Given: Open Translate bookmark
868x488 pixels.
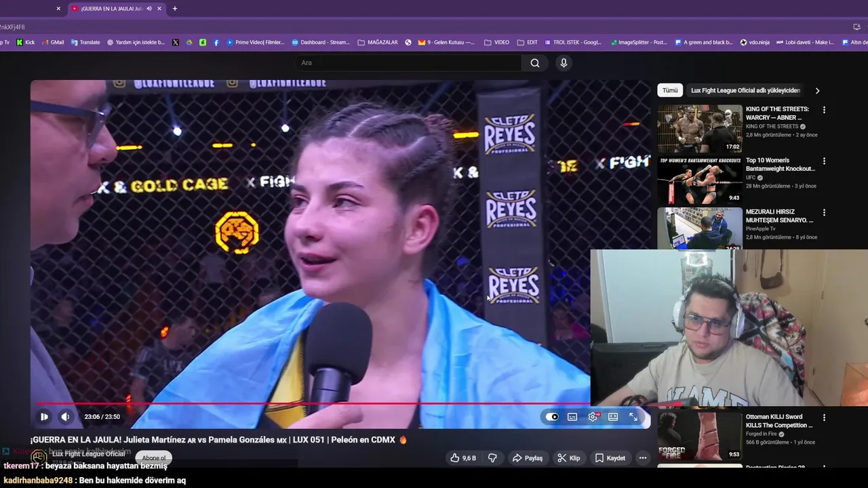Looking at the screenshot, I should (85, 42).
